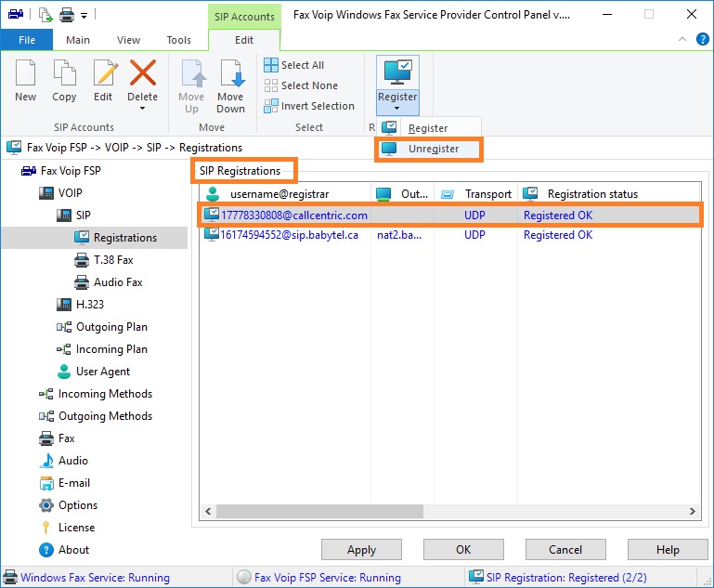The width and height of the screenshot is (714, 588).
Task: Click the Incoming Methods tree icon
Action: 46,394
